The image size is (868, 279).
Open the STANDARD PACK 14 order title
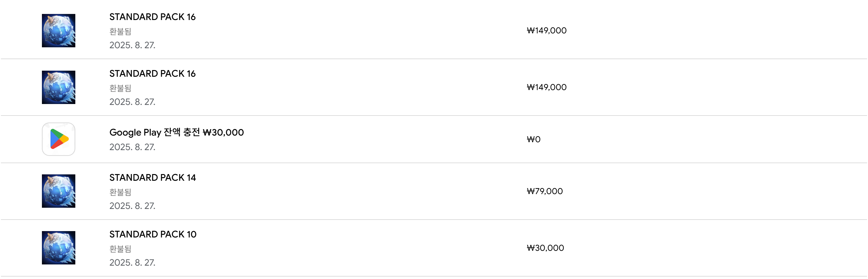click(x=153, y=177)
